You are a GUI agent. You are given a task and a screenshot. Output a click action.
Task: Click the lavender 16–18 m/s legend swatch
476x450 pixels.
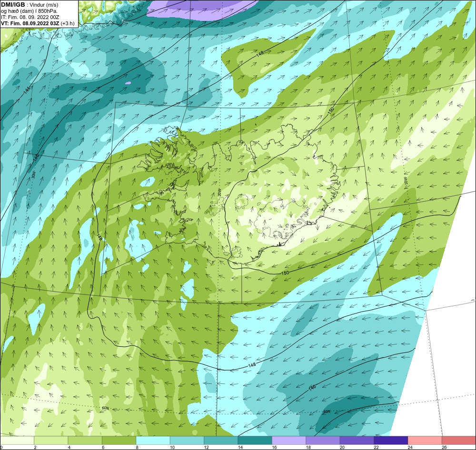(x=289, y=440)
